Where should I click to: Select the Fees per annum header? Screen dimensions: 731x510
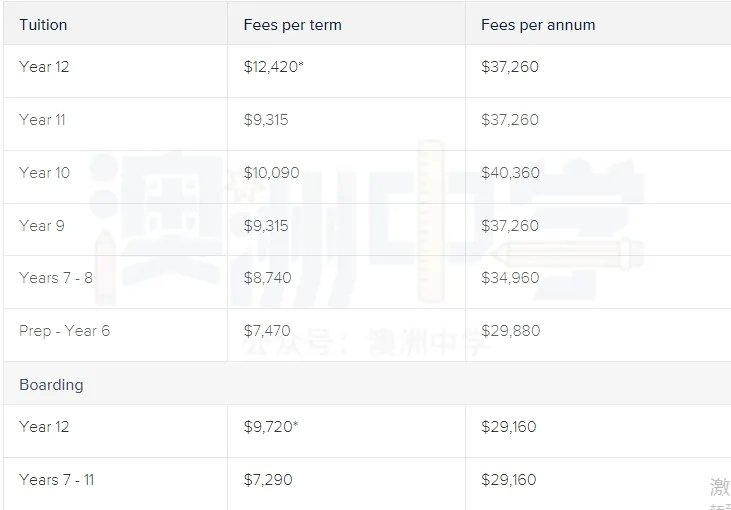pos(538,25)
